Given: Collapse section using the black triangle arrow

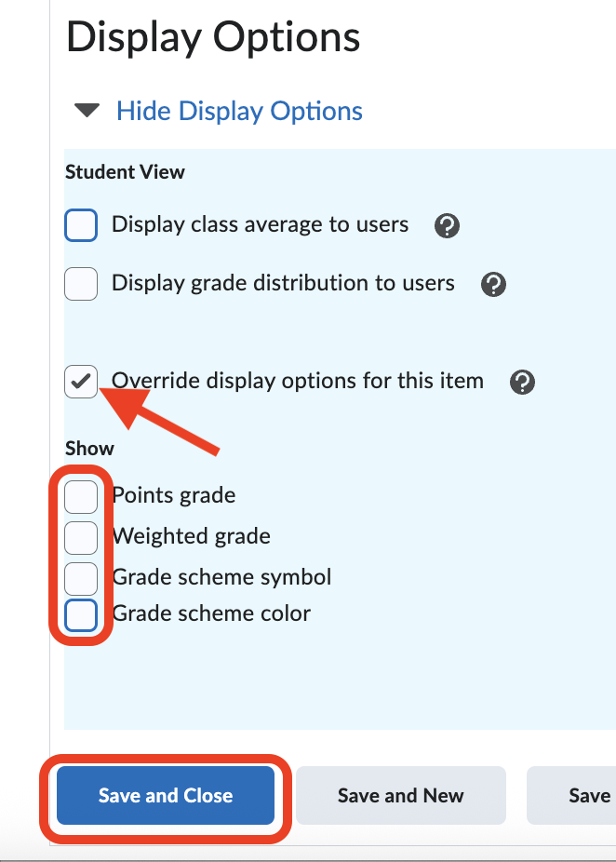Looking at the screenshot, I should (x=87, y=112).
